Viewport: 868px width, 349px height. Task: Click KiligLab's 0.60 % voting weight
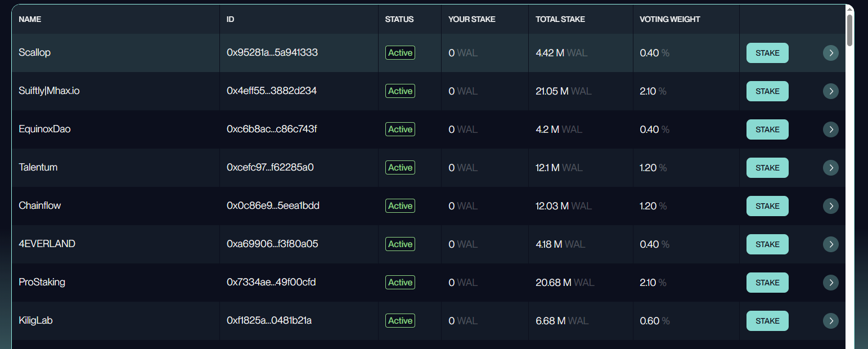655,321
